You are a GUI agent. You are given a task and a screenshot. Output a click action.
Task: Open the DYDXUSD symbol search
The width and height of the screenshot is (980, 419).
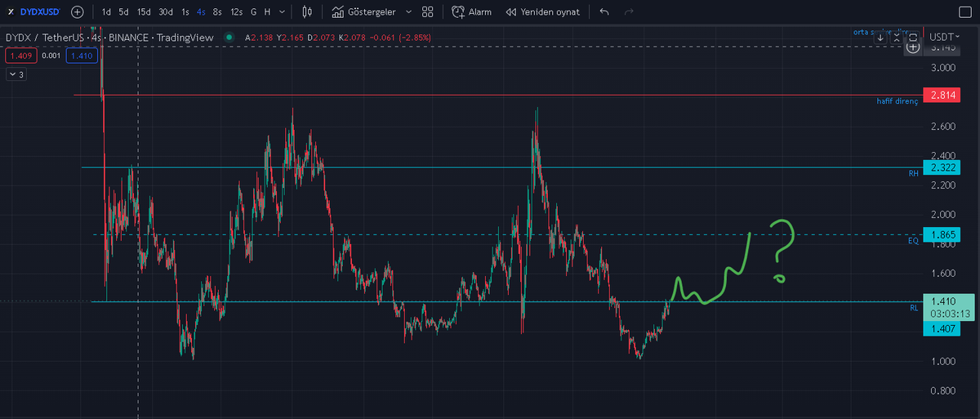tap(33, 12)
